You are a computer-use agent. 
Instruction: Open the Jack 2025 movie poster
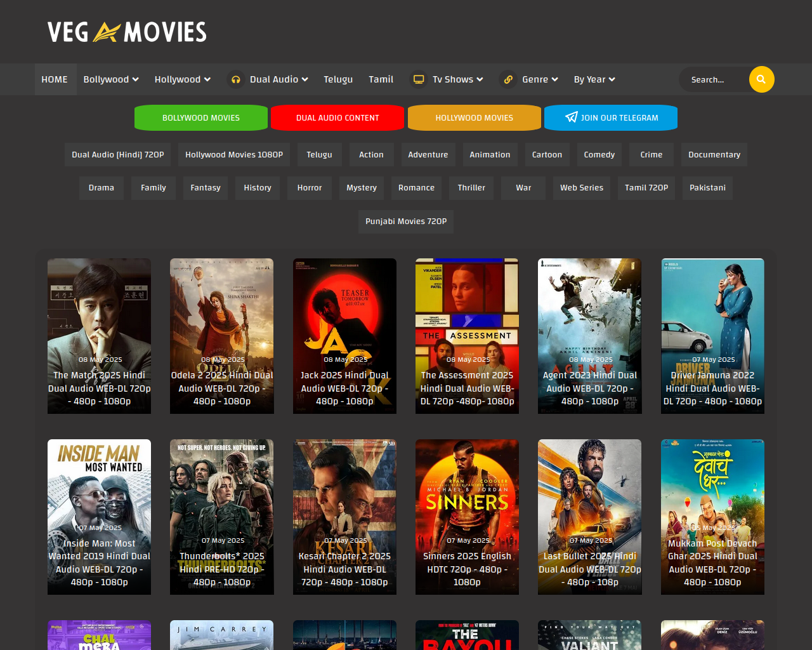[344, 336]
